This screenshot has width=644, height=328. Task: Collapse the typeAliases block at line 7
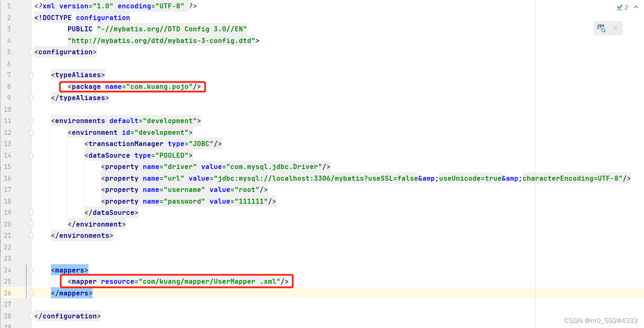[x=31, y=75]
